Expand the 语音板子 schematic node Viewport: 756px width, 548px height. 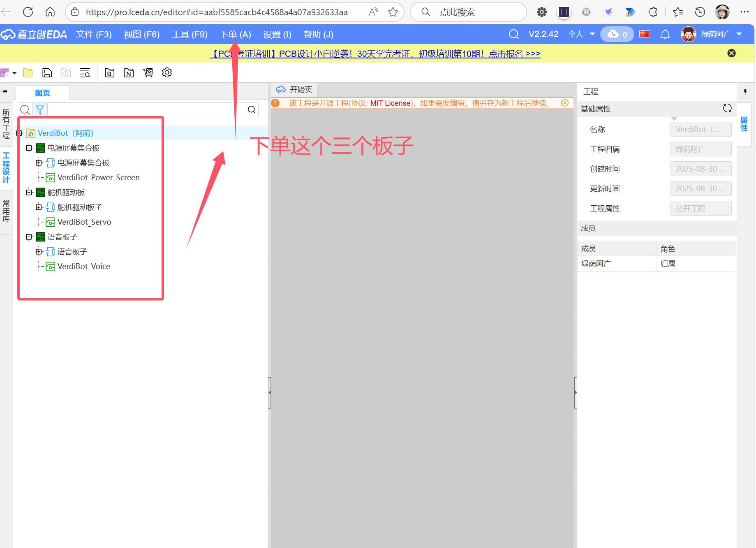point(39,251)
